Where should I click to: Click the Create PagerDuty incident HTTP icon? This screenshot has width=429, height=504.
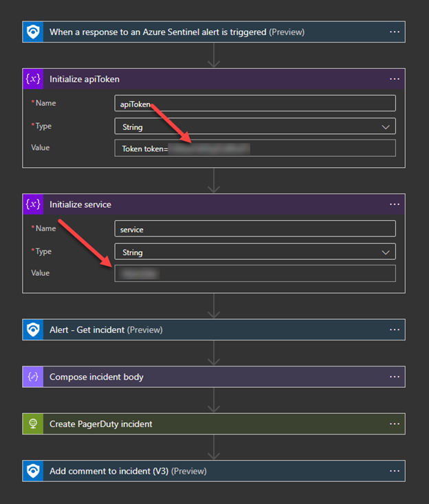click(33, 424)
